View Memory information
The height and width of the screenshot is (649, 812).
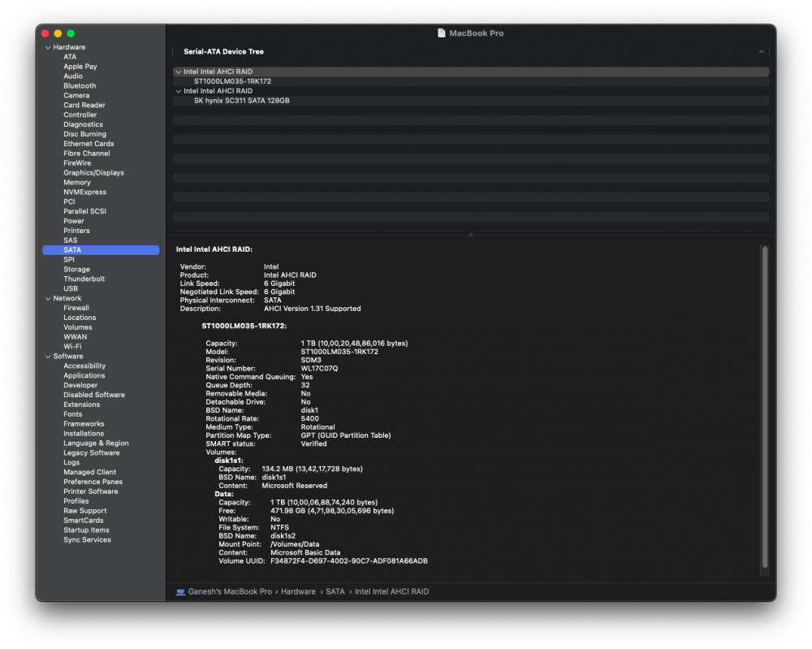(77, 182)
